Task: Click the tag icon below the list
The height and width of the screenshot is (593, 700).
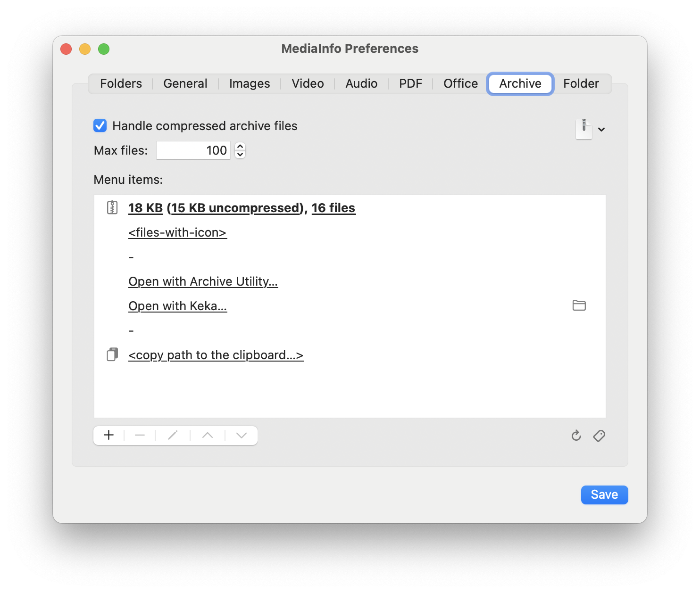Action: 599,436
